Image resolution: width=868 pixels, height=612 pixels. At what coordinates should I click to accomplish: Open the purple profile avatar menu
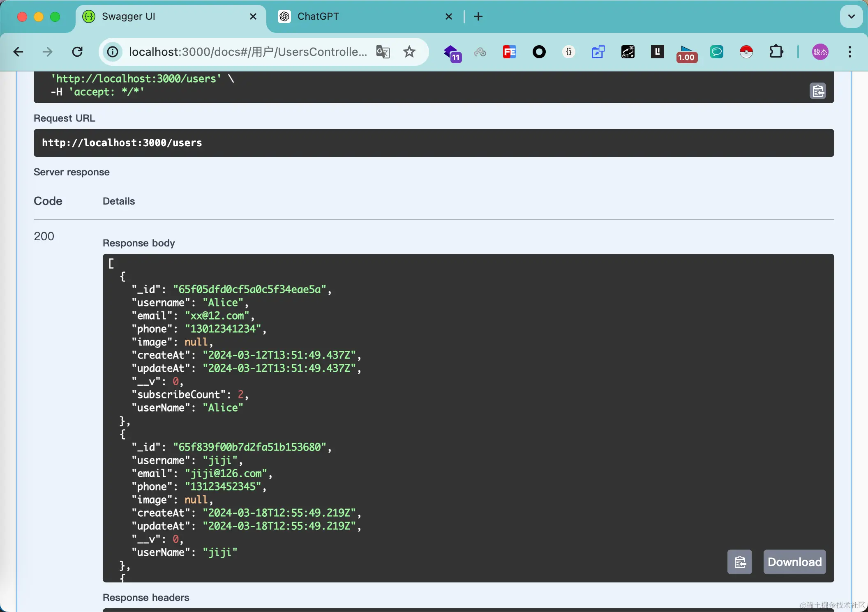click(820, 52)
